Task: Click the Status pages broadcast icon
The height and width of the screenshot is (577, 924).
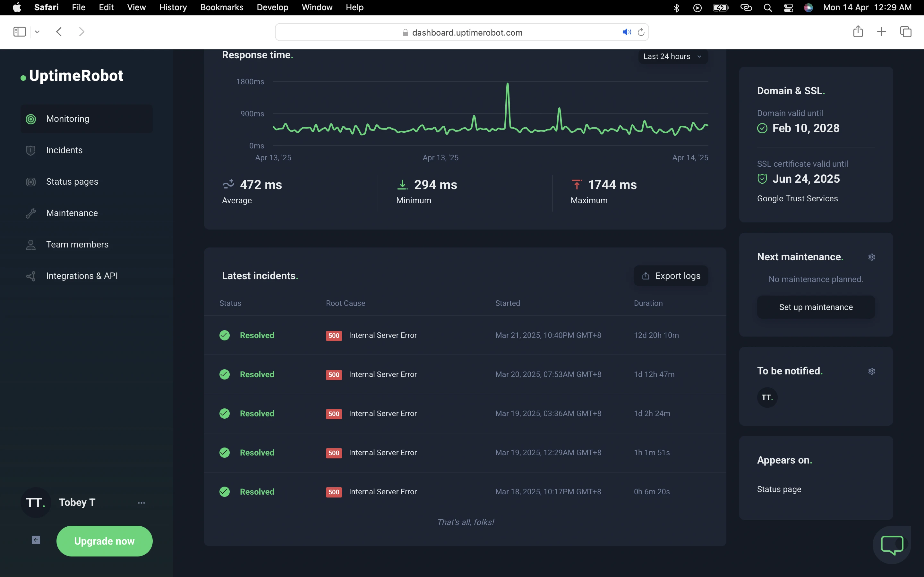Action: [x=31, y=182]
